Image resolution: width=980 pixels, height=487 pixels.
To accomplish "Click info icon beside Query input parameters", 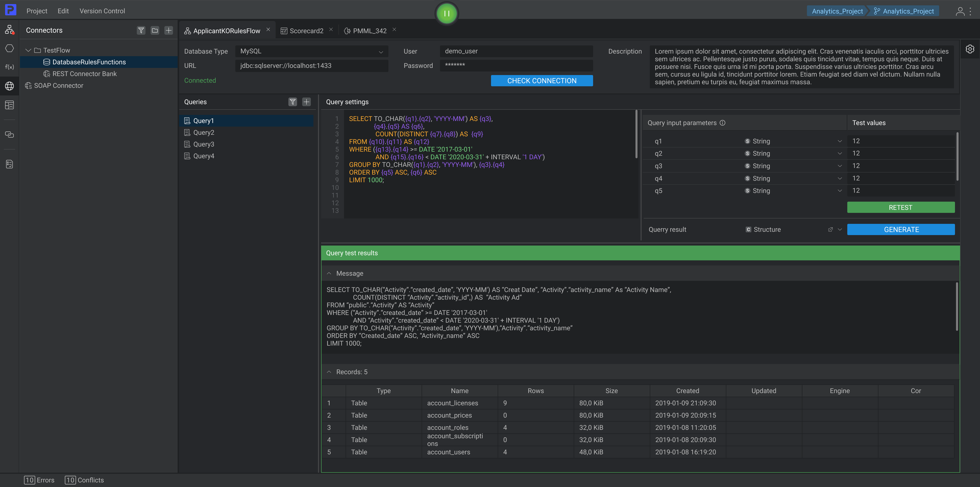I will pyautogui.click(x=722, y=123).
